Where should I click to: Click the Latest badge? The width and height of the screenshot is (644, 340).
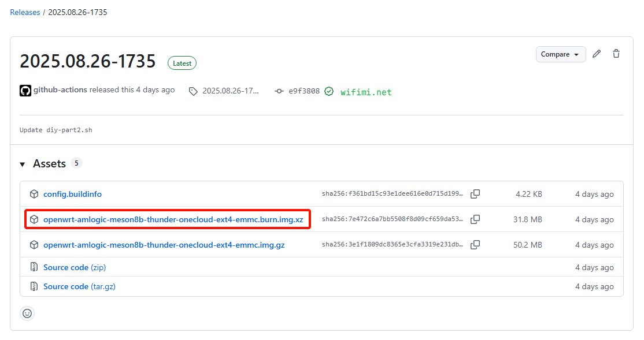point(182,63)
